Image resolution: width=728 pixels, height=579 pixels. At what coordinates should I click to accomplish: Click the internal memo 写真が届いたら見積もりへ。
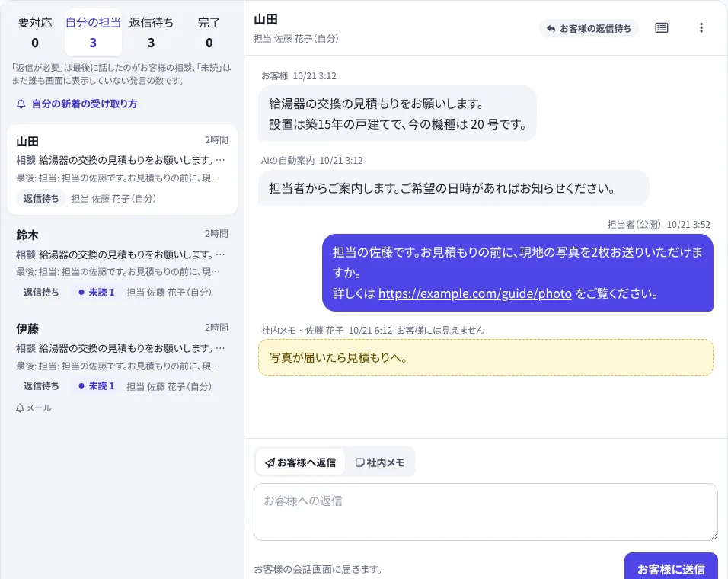486,357
